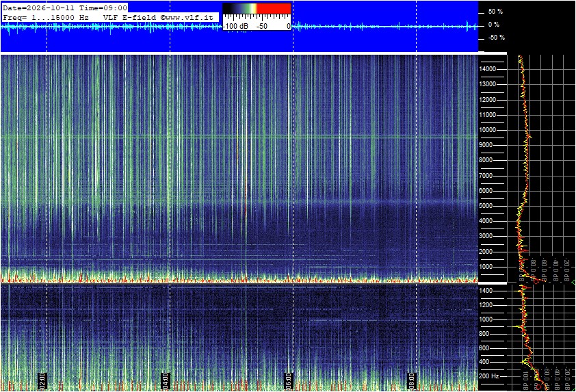Select the 04:00 time marker
Screen dimensions: 576x392
click(x=166, y=381)
